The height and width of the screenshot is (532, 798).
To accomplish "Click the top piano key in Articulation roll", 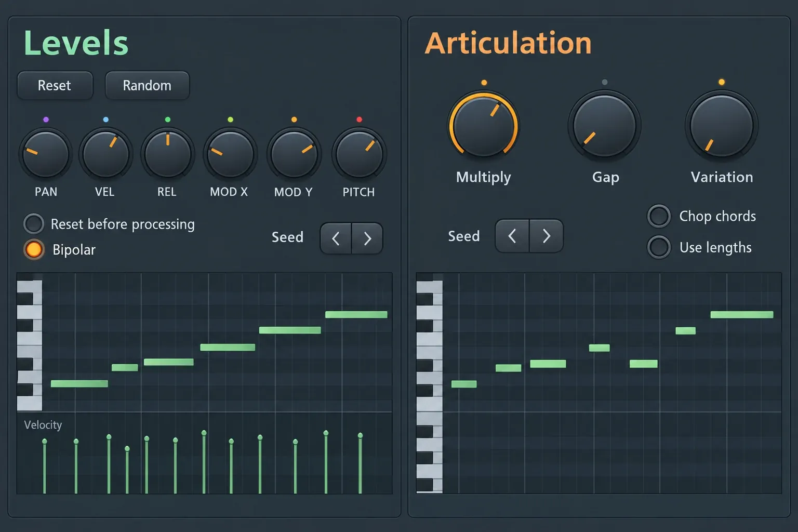I will point(430,287).
